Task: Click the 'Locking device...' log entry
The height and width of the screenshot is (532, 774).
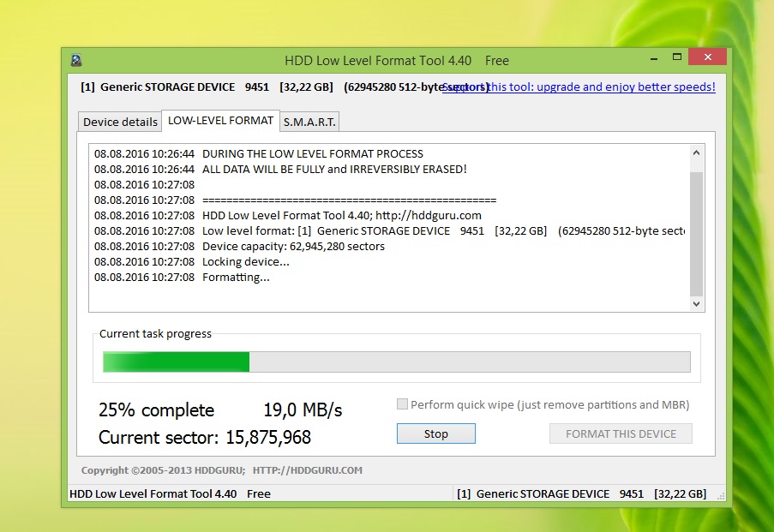Action: [x=192, y=261]
